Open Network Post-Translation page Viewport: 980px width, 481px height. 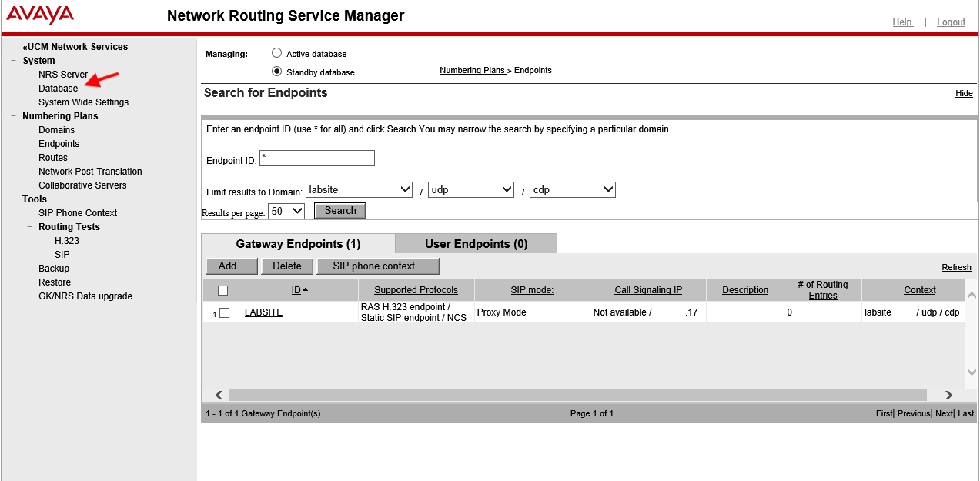(90, 172)
